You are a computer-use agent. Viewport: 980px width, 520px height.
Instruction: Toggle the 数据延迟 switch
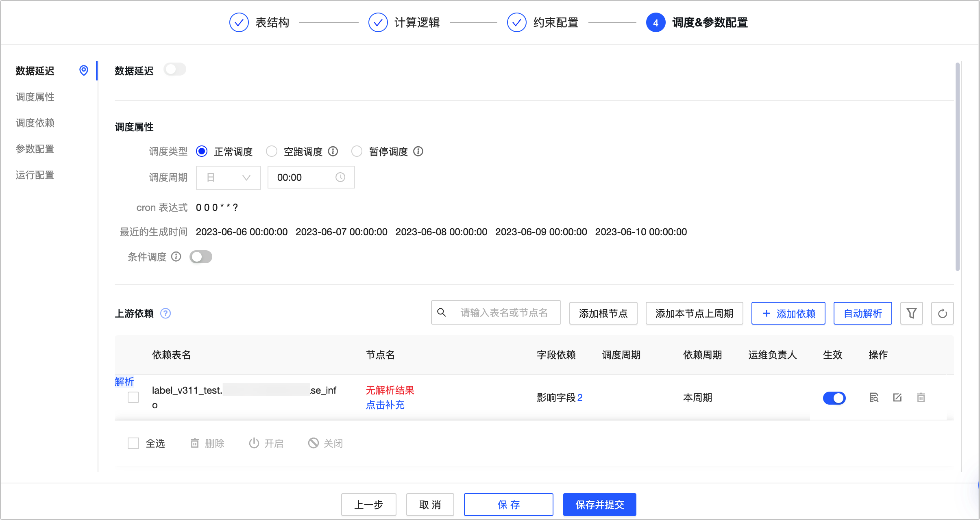[175, 69]
